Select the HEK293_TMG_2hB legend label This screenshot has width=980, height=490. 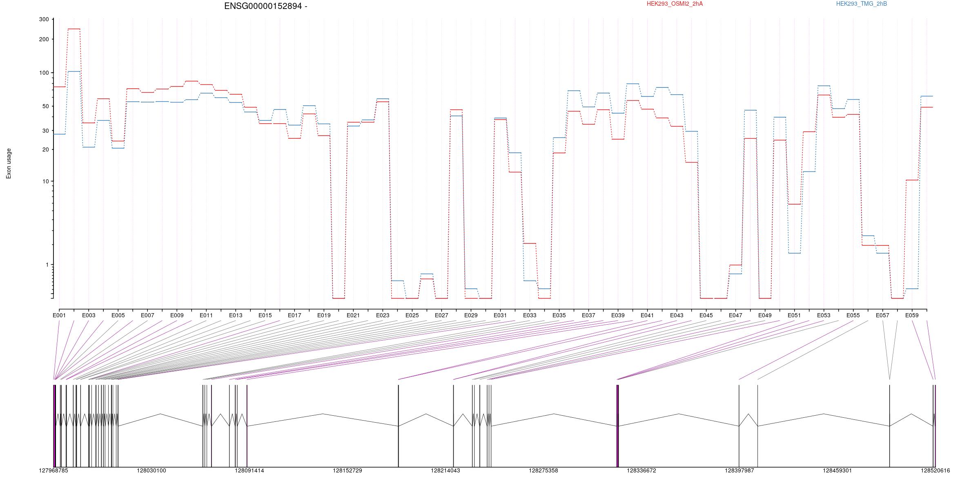861,4
